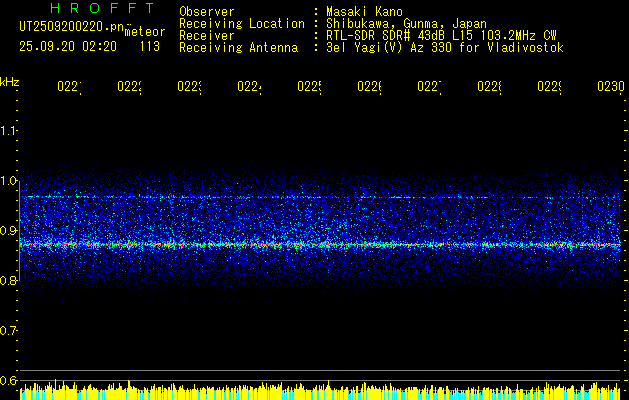Click the 0.8 frequency axis label
The height and width of the screenshot is (400, 629).
[8, 280]
